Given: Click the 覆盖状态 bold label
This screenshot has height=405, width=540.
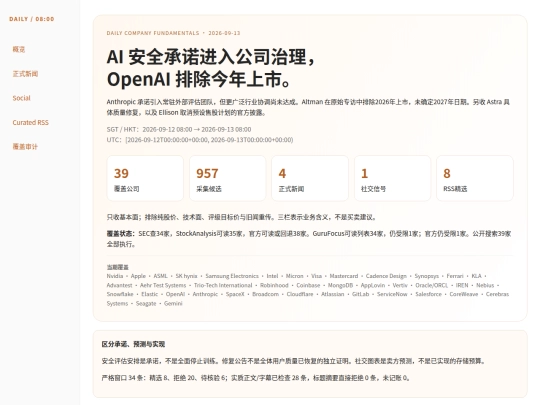Looking at the screenshot, I should 121,233.
